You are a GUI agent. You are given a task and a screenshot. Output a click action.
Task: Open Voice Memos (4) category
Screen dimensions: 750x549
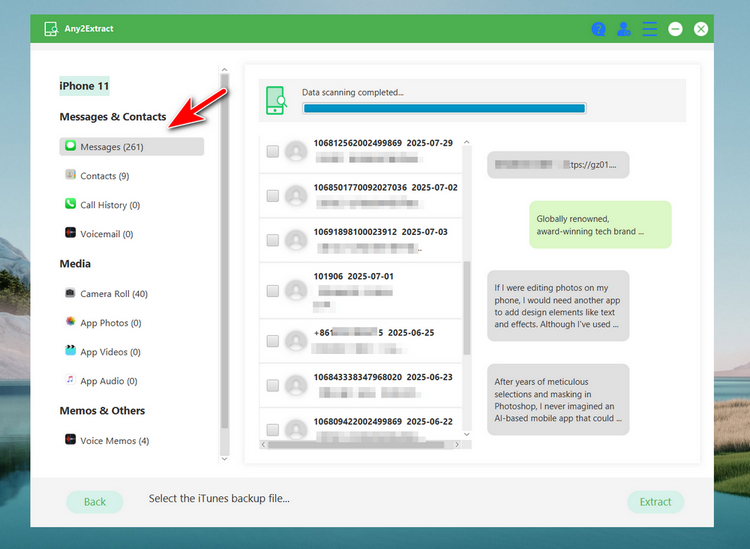(x=114, y=441)
